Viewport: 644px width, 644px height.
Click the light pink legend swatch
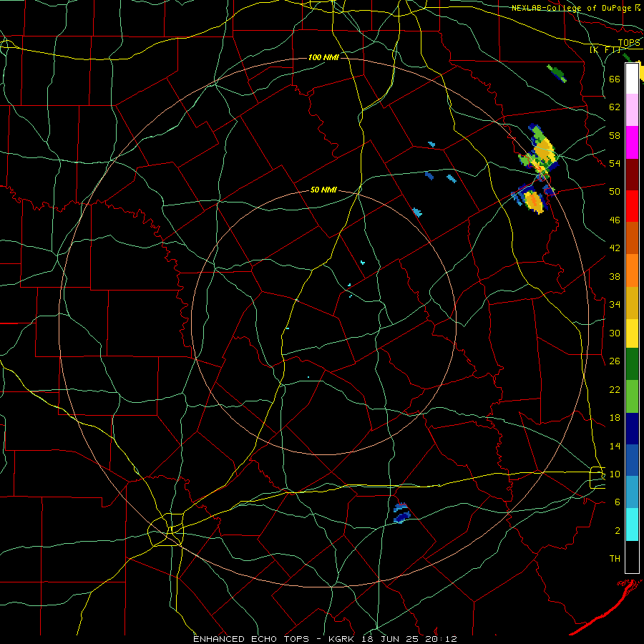coord(632,109)
